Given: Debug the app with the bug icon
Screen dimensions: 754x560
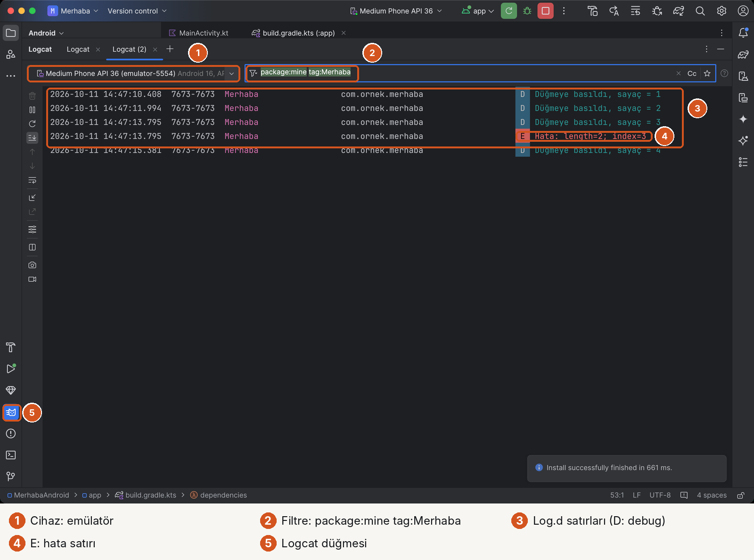Looking at the screenshot, I should 527,11.
